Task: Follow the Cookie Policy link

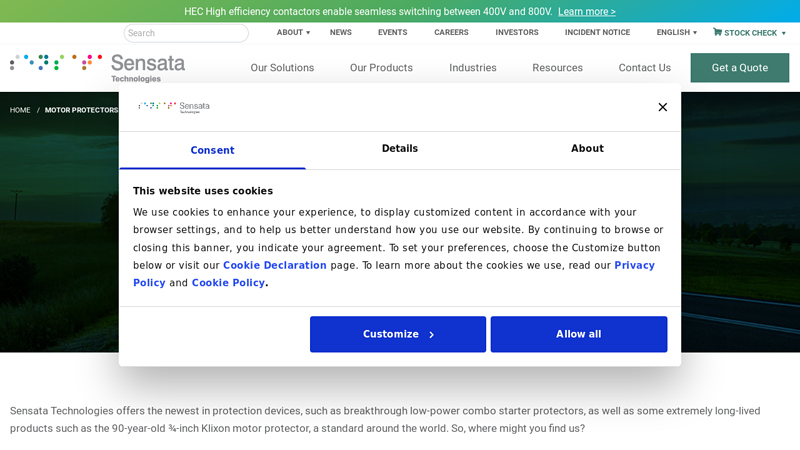Action: click(x=228, y=283)
